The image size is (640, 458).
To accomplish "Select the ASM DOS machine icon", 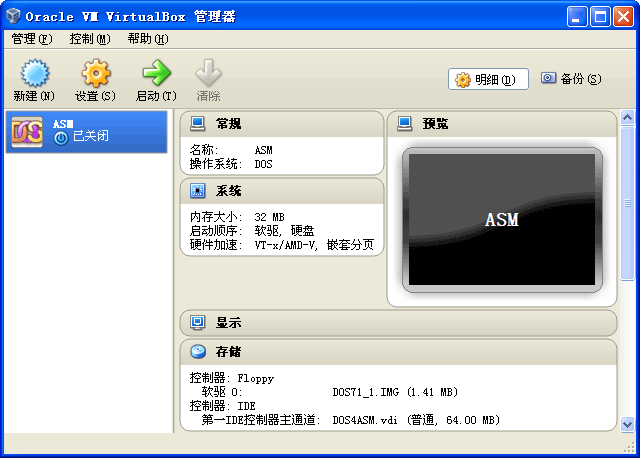I will pos(27,132).
